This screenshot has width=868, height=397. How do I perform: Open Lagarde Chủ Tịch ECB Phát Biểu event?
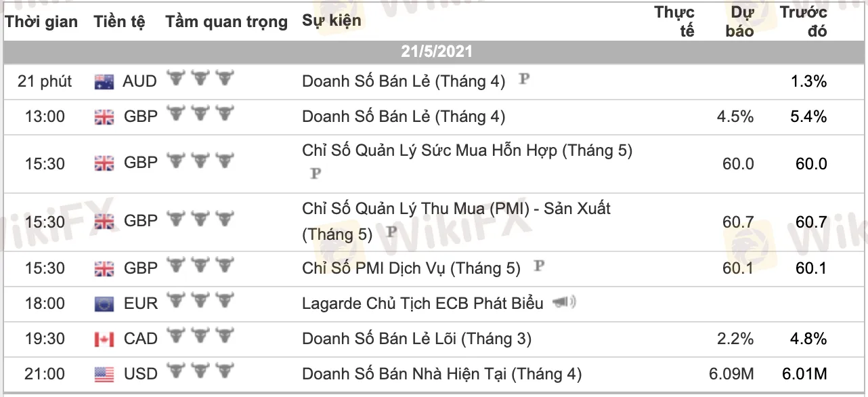[422, 304]
